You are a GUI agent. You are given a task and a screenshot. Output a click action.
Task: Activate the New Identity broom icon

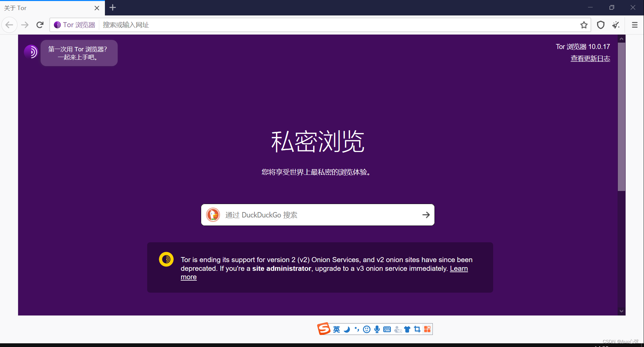click(616, 25)
